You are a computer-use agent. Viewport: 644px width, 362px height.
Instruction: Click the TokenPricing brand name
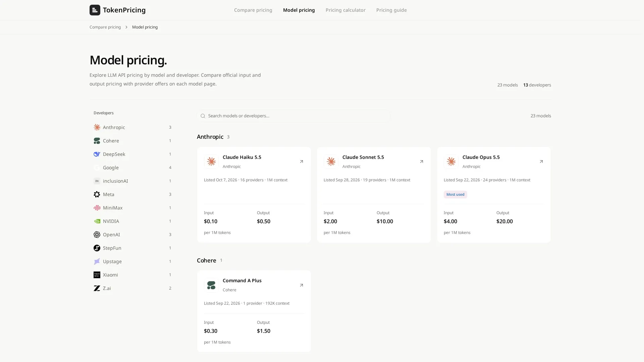click(x=124, y=10)
